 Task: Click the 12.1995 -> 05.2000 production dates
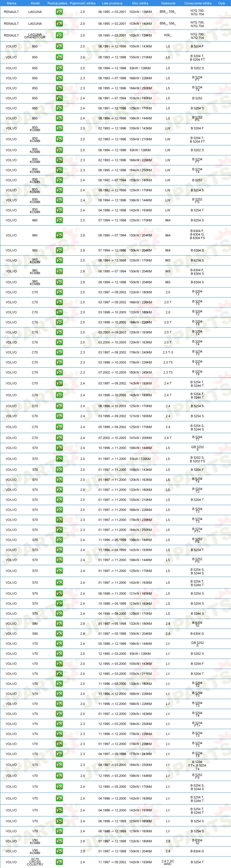point(112,787)
